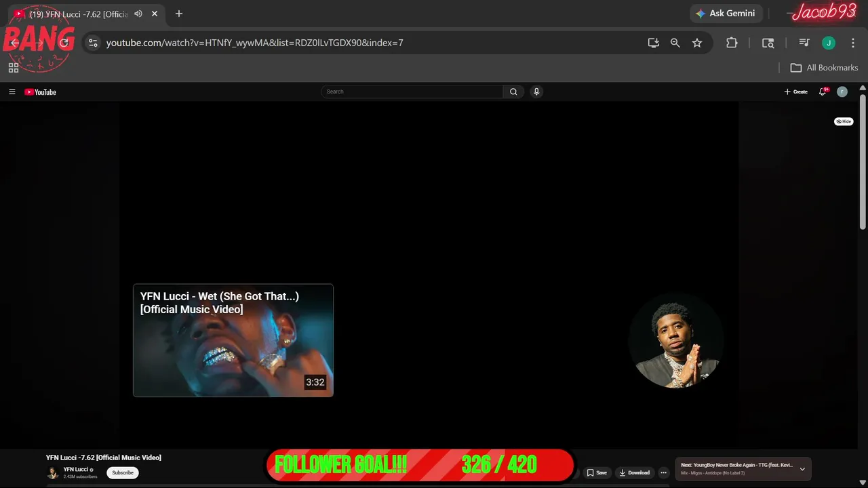Focus the YouTube Search field

[x=412, y=91]
